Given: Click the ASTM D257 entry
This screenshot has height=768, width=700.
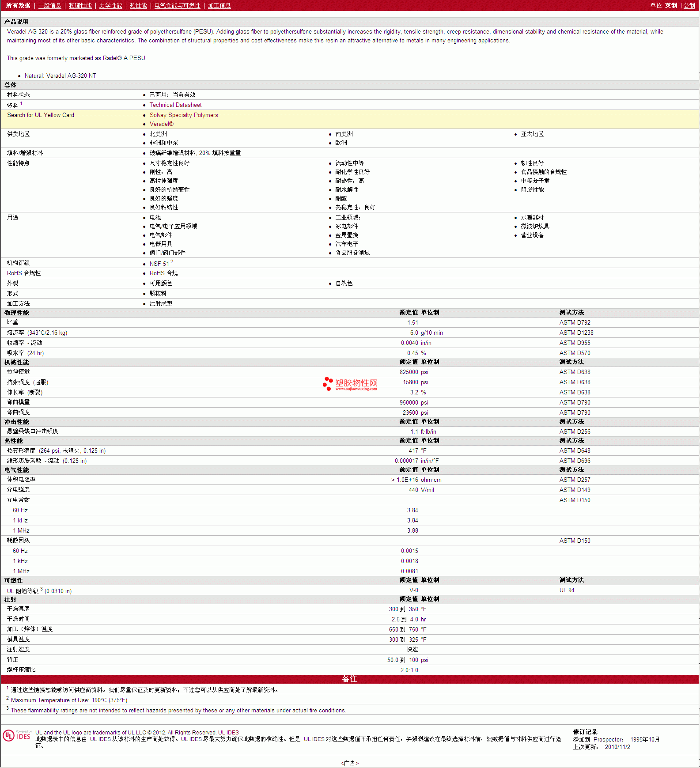Looking at the screenshot, I should tap(575, 480).
